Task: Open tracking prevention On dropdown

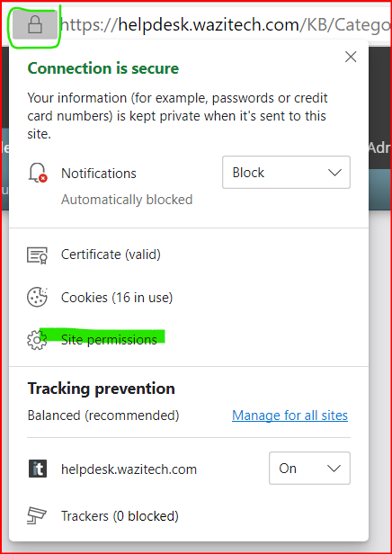Action: (x=309, y=469)
